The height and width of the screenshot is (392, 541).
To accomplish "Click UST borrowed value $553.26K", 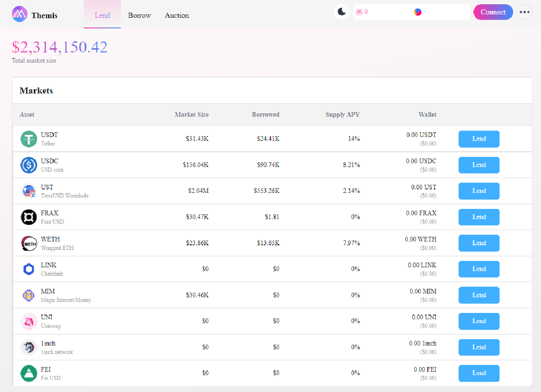I will pyautogui.click(x=266, y=191).
